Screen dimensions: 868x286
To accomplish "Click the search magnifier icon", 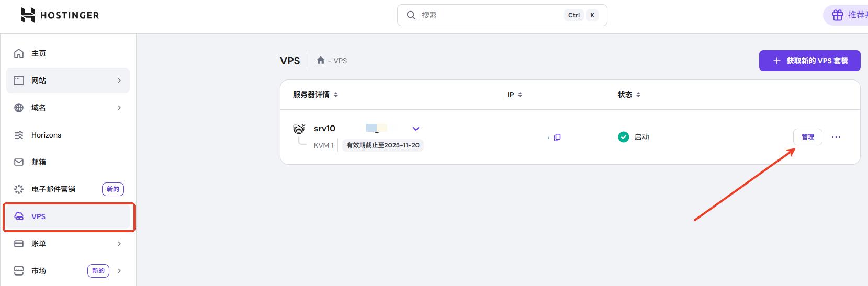I will 411,15.
